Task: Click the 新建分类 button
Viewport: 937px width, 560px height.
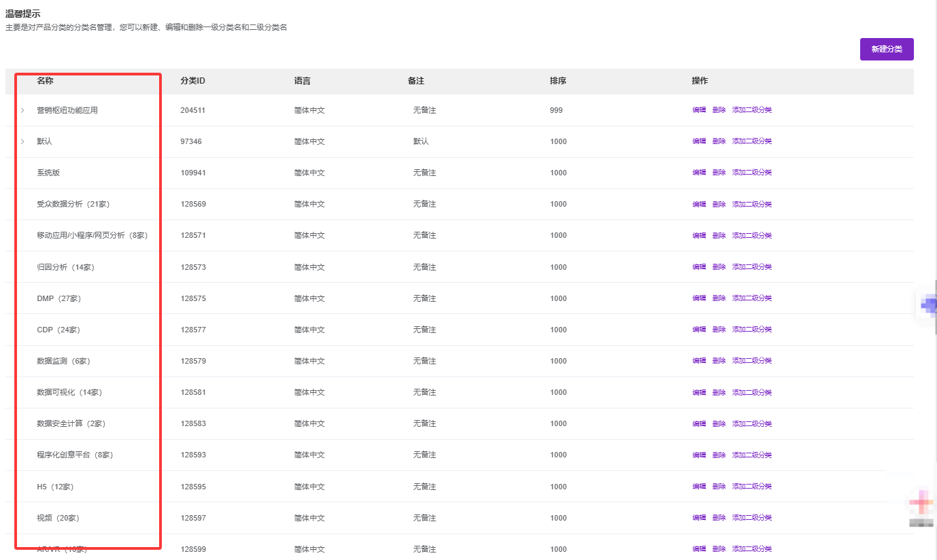Action: point(886,49)
